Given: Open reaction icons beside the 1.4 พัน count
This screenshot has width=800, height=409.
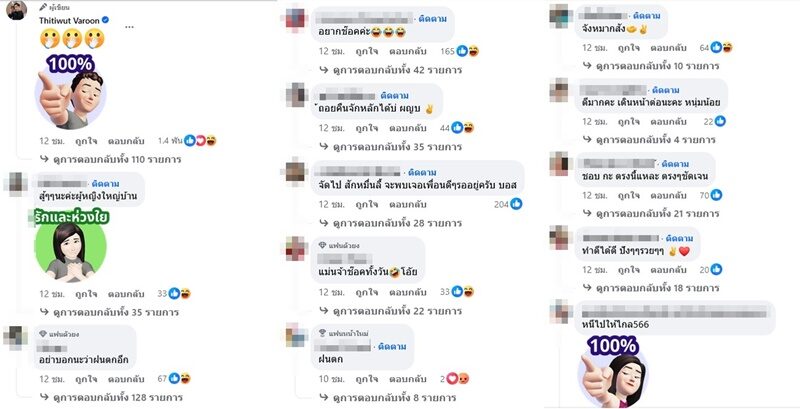Looking at the screenshot, I should pos(201,141).
